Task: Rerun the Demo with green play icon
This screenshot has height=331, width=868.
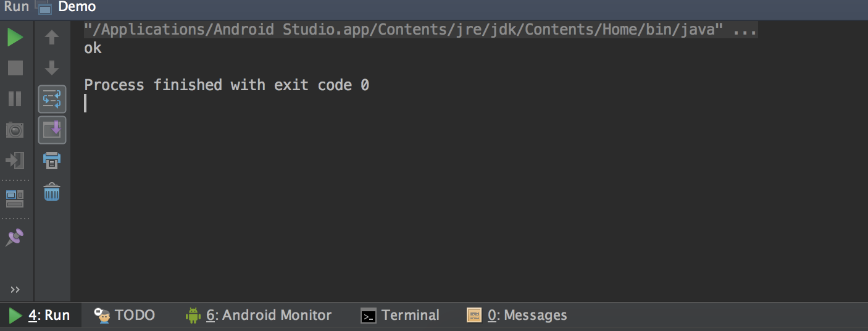Action: point(15,38)
